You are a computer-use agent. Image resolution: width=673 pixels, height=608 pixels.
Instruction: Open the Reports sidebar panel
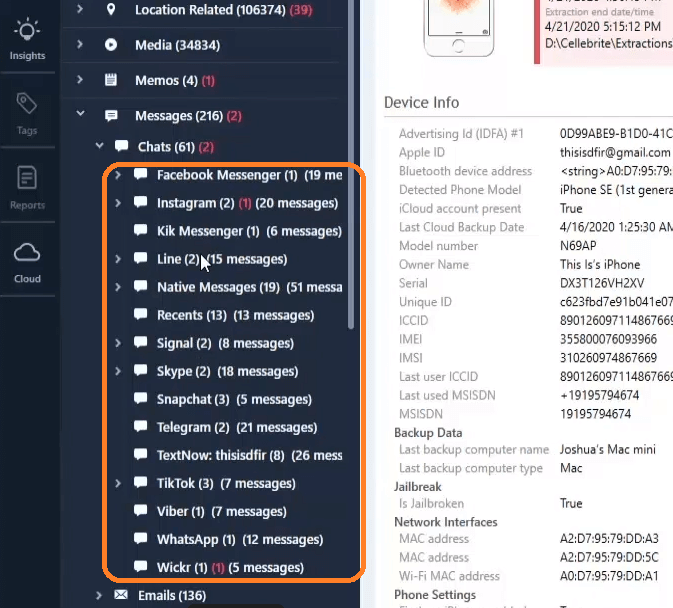pos(27,188)
